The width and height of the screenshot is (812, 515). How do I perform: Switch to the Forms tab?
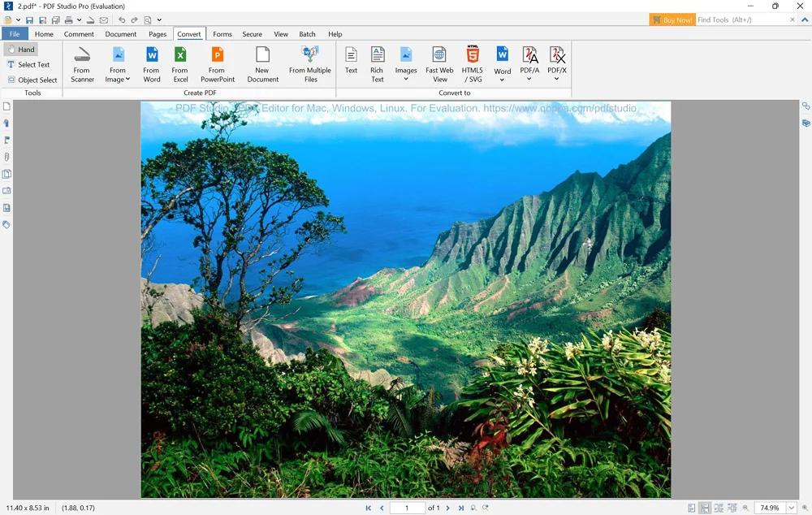click(x=222, y=34)
